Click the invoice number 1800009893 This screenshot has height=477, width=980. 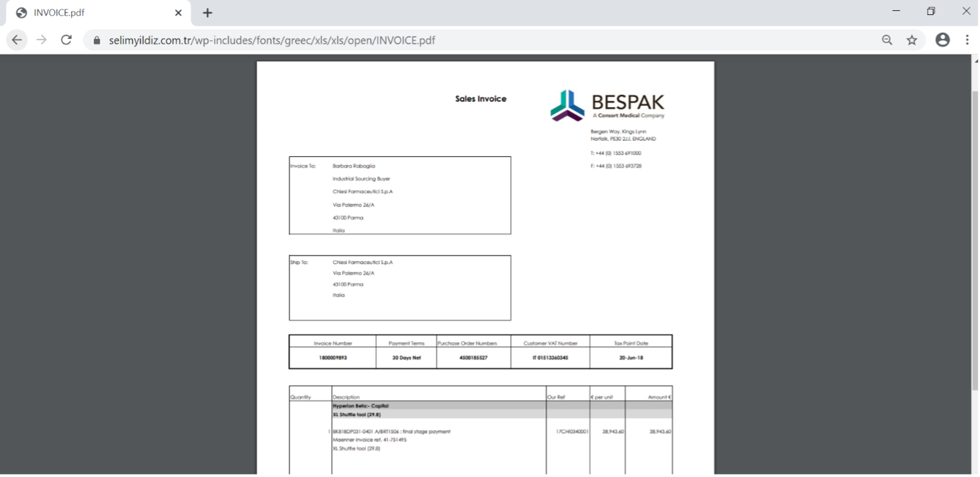click(x=333, y=358)
